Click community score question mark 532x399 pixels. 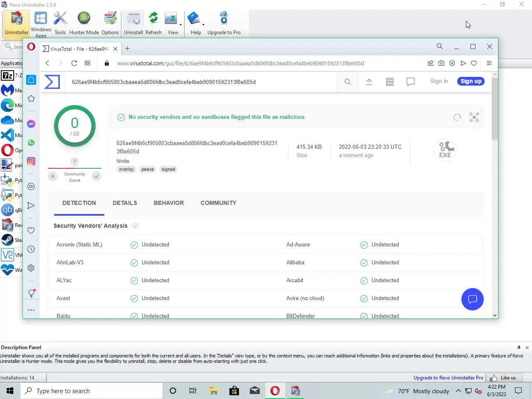pyautogui.click(x=74, y=162)
